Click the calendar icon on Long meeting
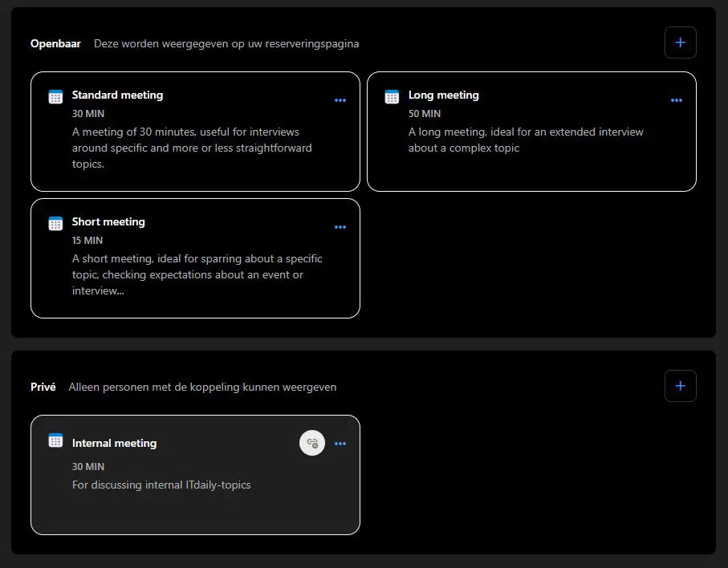728x568 pixels. (x=392, y=96)
